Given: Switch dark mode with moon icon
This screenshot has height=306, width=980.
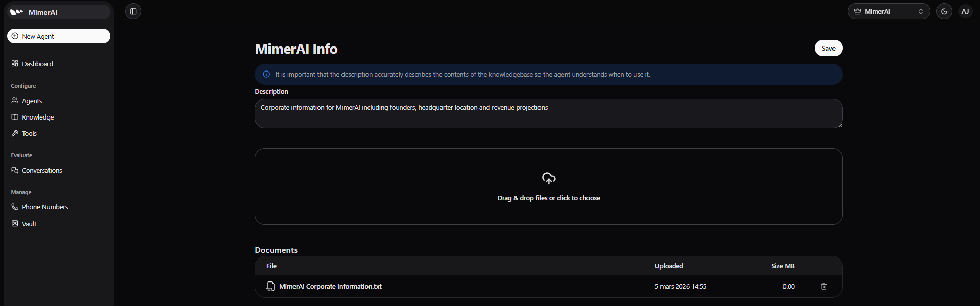Looking at the screenshot, I should point(944,11).
